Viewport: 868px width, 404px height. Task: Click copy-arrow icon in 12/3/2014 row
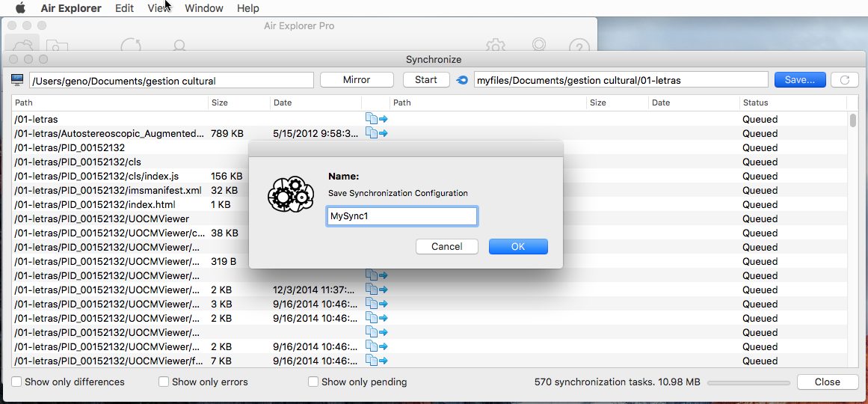pyautogui.click(x=376, y=290)
